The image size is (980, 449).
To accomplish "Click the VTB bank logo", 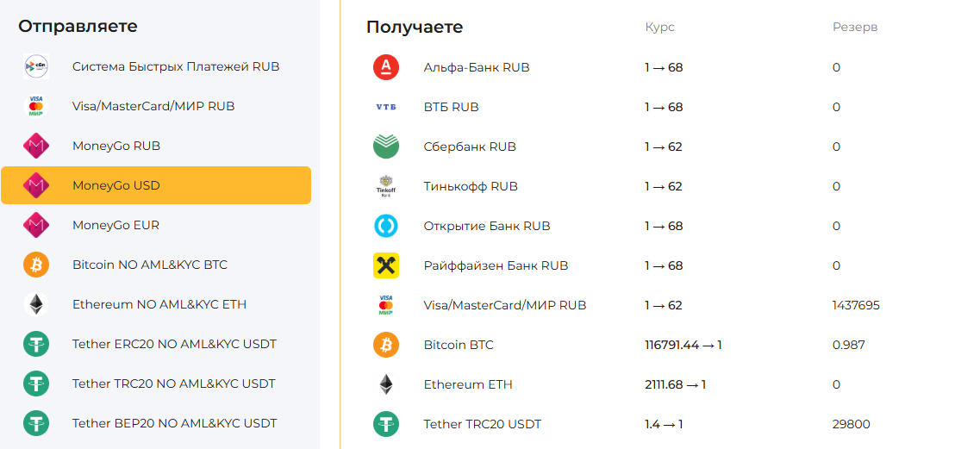I will pyautogui.click(x=385, y=107).
